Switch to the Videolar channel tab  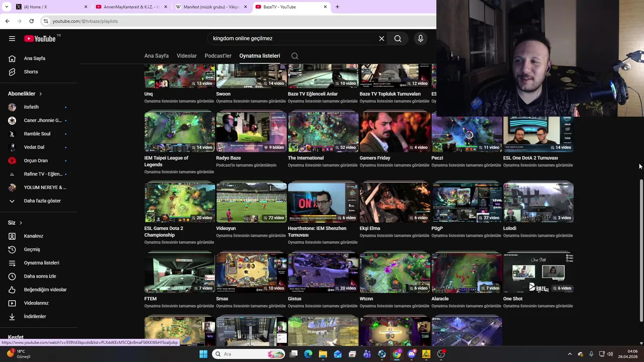pos(187,56)
